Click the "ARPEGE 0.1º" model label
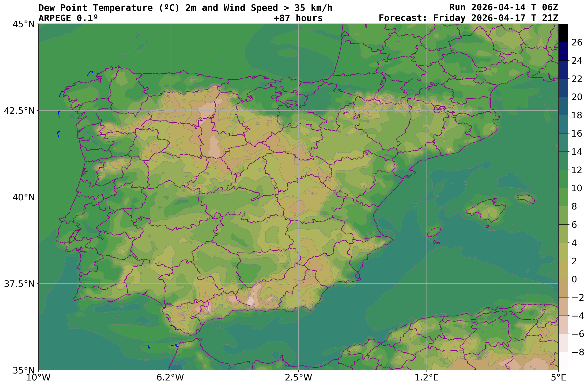The image size is (588, 386). click(x=68, y=18)
